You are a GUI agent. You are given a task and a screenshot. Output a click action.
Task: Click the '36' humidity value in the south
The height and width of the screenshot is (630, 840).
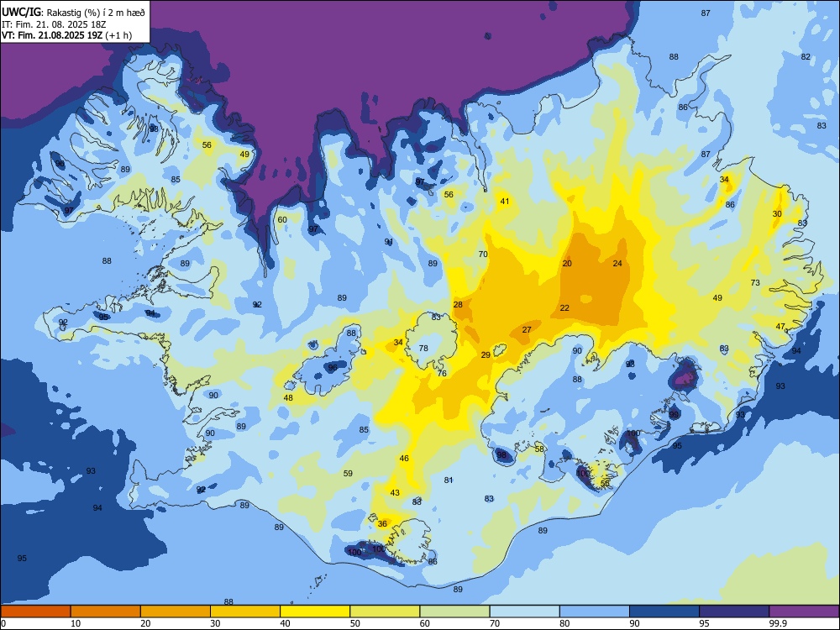(382, 524)
